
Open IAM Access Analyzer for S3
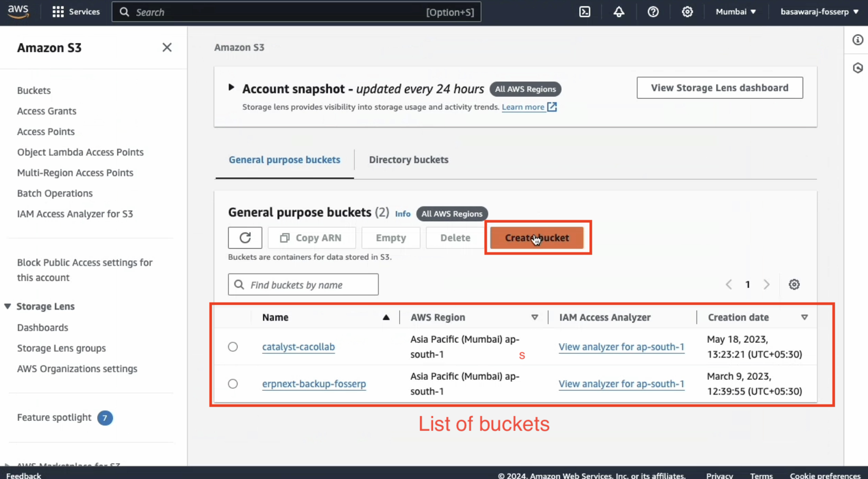pyautogui.click(x=75, y=214)
